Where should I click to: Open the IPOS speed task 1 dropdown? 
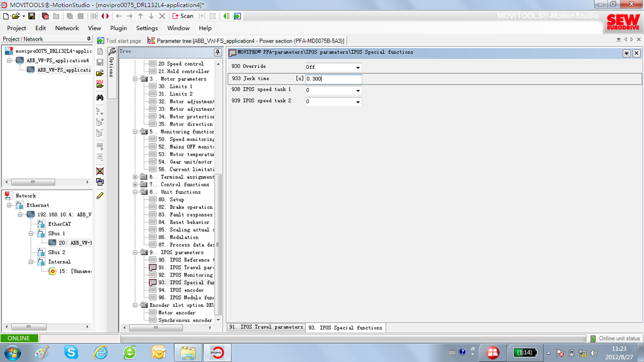[358, 91]
